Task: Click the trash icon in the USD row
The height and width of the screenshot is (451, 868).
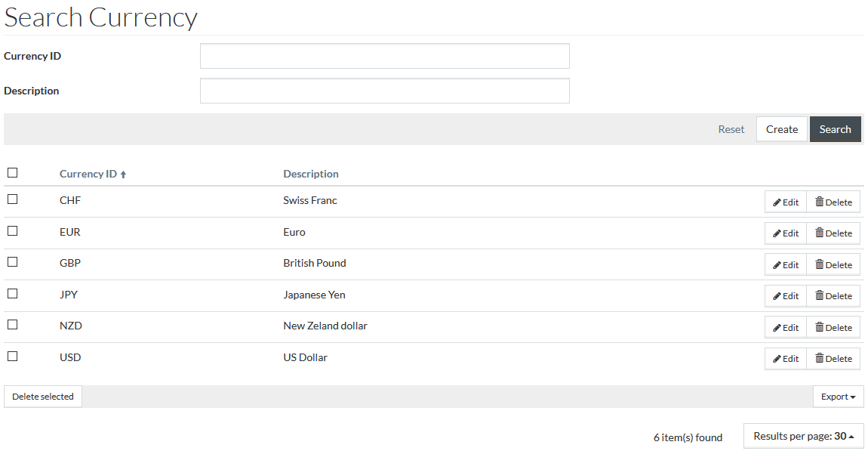Action: coord(819,359)
